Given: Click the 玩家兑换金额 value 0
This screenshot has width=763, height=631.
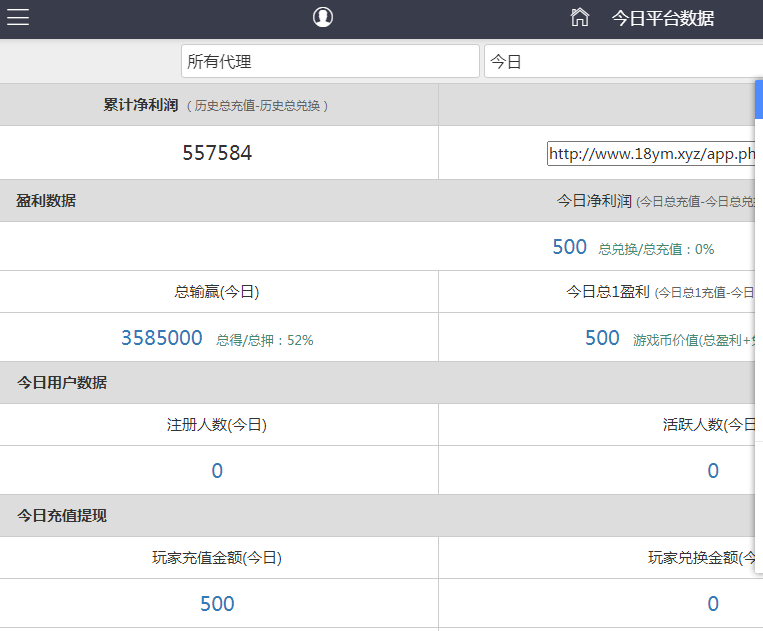Looking at the screenshot, I should [712, 603].
